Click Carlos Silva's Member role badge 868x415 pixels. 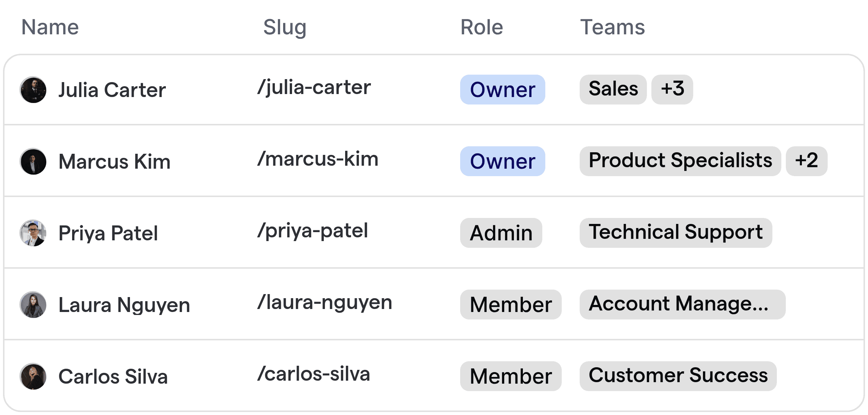(x=511, y=376)
